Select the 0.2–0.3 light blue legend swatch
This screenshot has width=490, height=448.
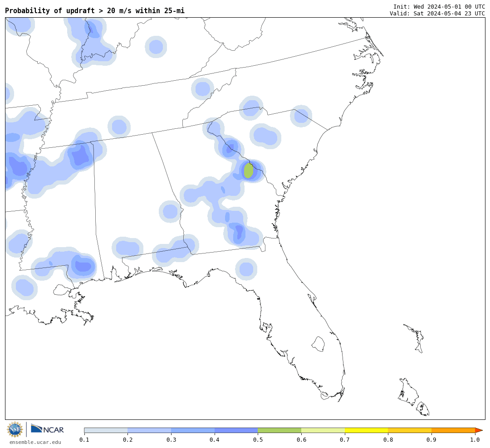(149, 430)
